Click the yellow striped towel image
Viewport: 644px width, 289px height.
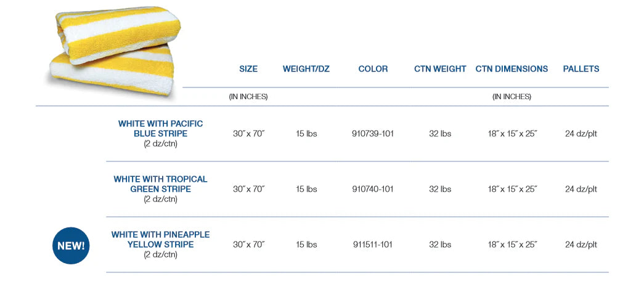[x=114, y=52]
